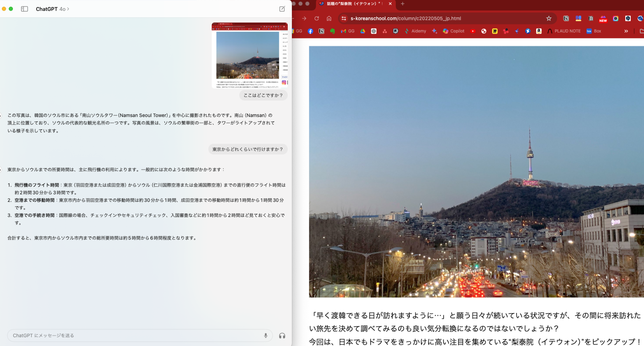
Task: Open the site information controls in the address bar
Action: click(x=344, y=18)
